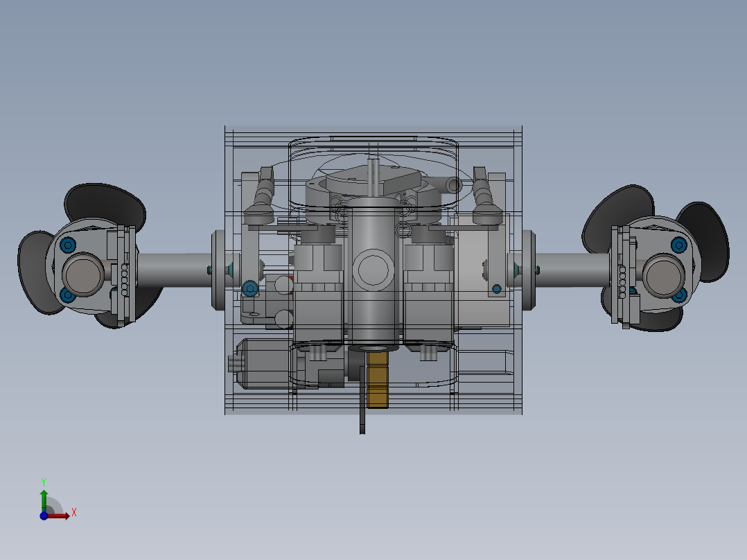Select the left drive shaft
Image resolution: width=747 pixels, height=560 pixels.
175,270
